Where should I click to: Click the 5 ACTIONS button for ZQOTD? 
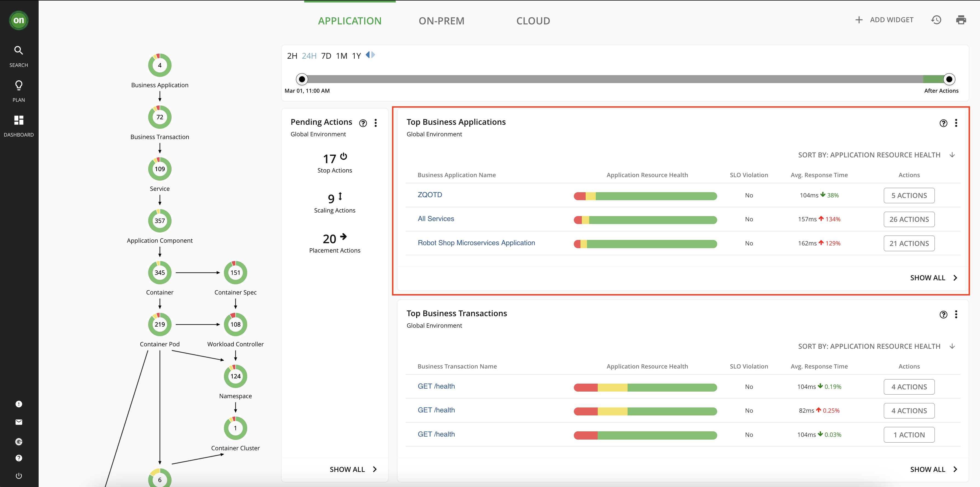point(909,195)
